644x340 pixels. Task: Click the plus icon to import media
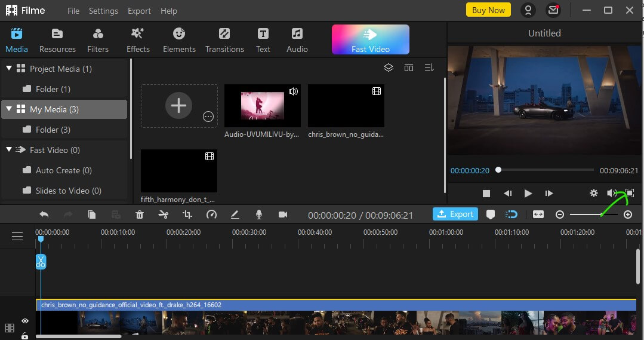click(178, 106)
